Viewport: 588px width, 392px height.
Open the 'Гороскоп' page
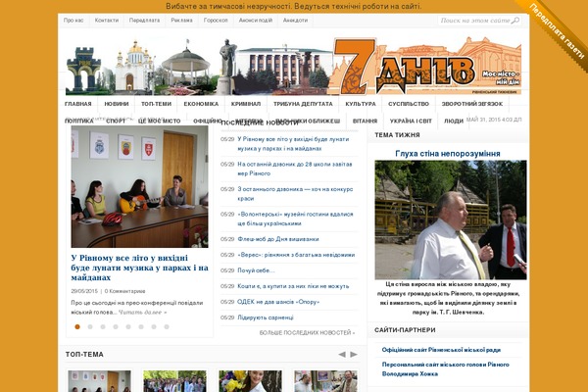point(216,21)
